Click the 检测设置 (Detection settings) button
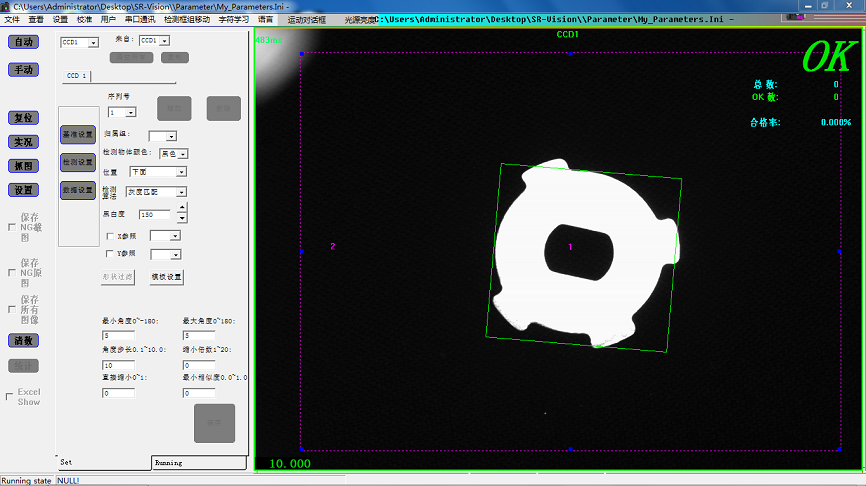866x486 pixels. [x=78, y=161]
